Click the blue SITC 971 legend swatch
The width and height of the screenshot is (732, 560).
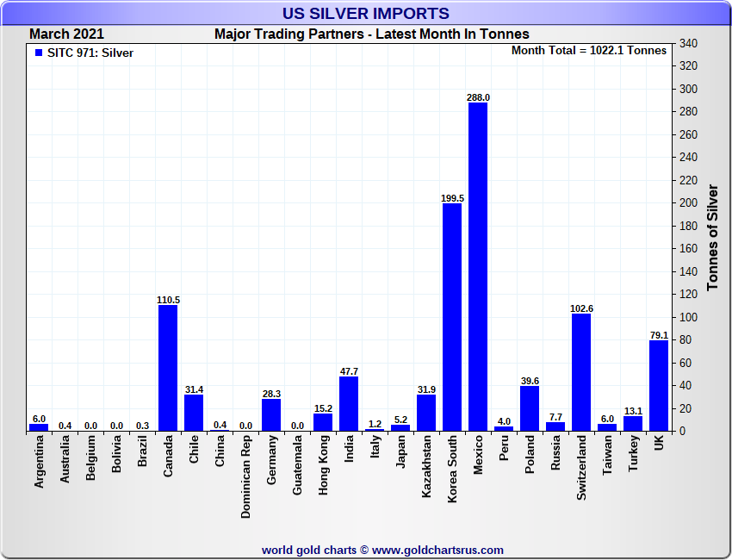coord(39,53)
